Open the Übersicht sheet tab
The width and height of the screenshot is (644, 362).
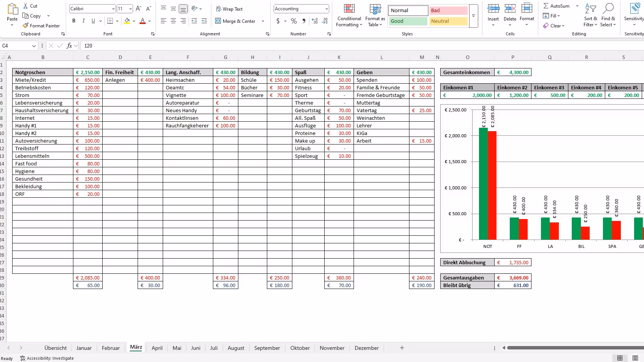[x=56, y=348]
